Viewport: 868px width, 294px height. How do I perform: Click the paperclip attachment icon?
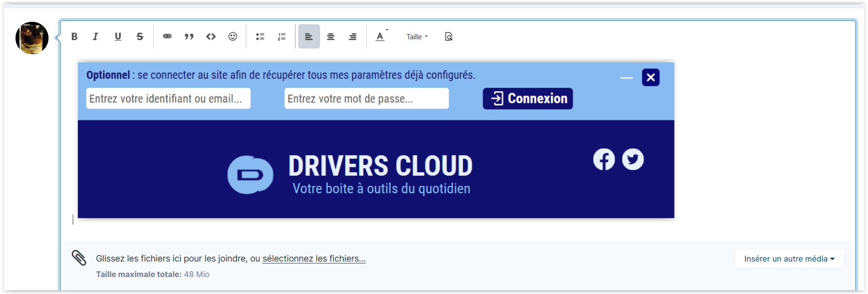click(x=79, y=258)
